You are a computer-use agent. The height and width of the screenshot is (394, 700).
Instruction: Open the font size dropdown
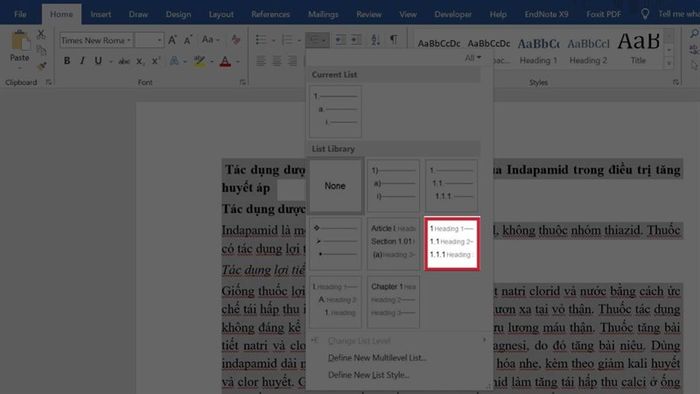(x=149, y=40)
